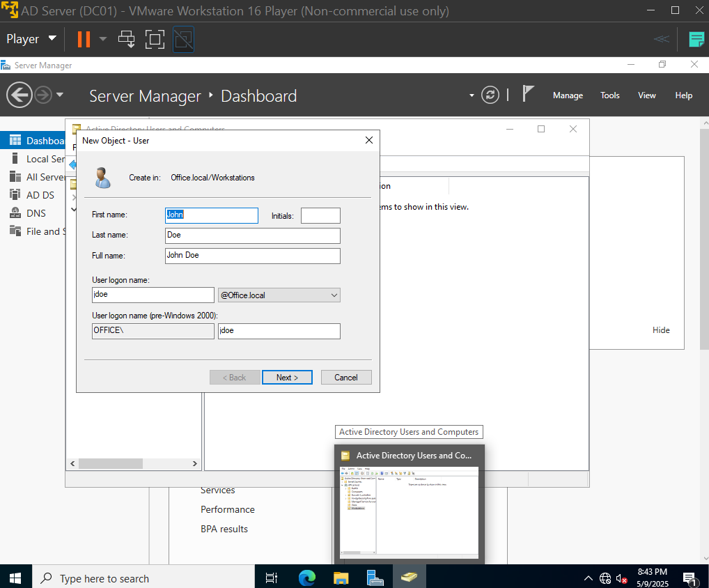709x588 pixels.
Task: Click Performance link in dashboard tile
Action: pos(228,509)
